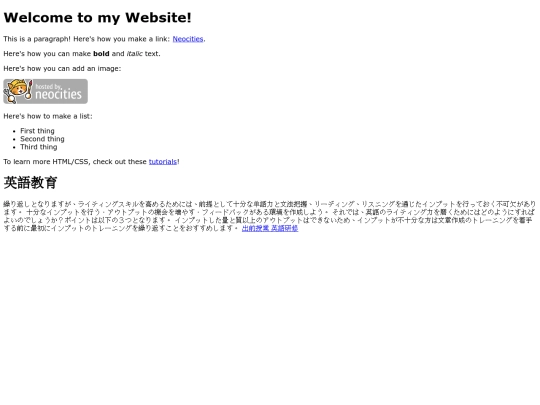The image size is (540, 405).
Task: Click the 'Welcome to my Website!' heading
Action: (x=97, y=18)
